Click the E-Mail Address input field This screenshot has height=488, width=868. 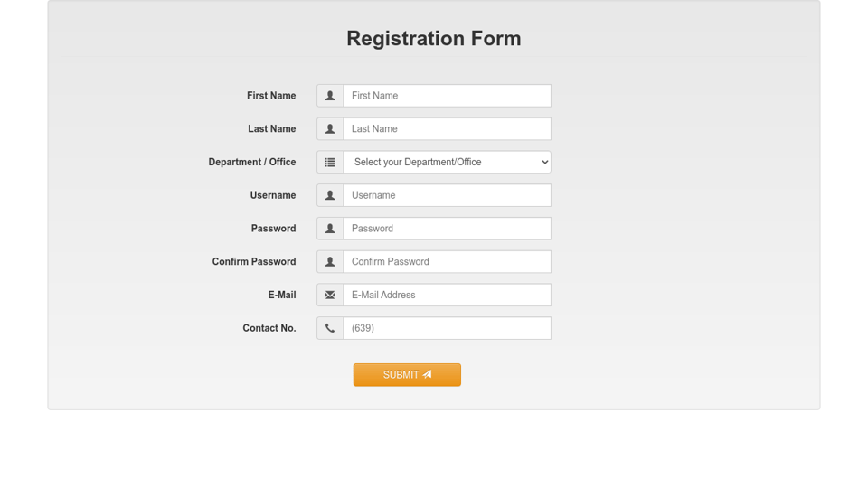click(x=447, y=296)
